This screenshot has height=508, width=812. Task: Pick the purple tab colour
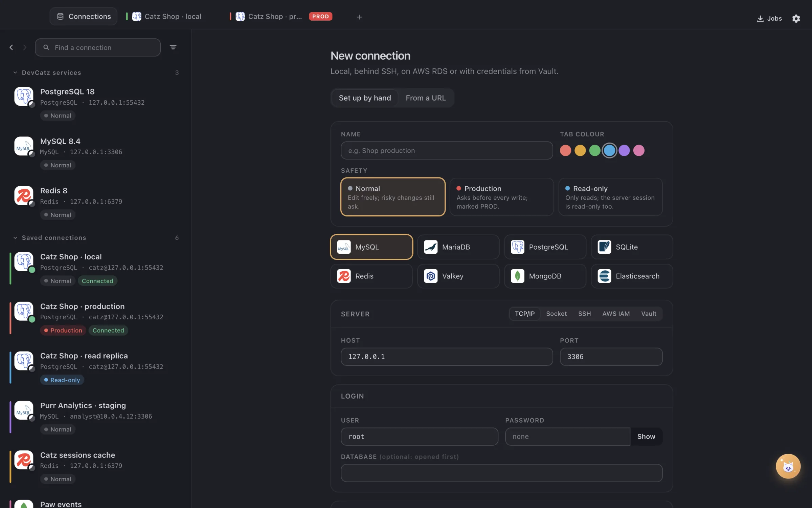pos(624,150)
